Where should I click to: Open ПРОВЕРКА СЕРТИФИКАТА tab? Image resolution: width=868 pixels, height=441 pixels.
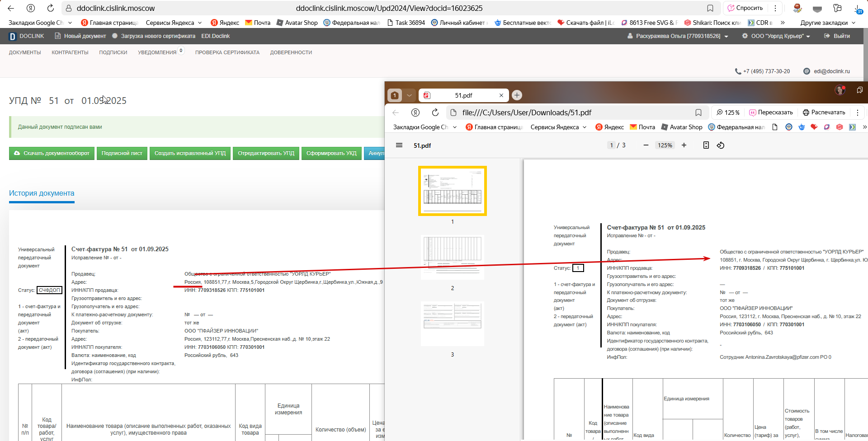tap(227, 52)
